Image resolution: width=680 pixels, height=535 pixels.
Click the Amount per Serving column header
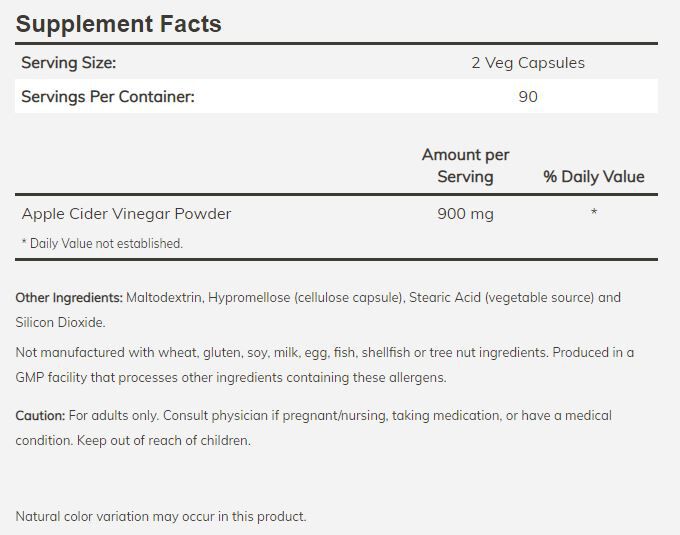[465, 166]
